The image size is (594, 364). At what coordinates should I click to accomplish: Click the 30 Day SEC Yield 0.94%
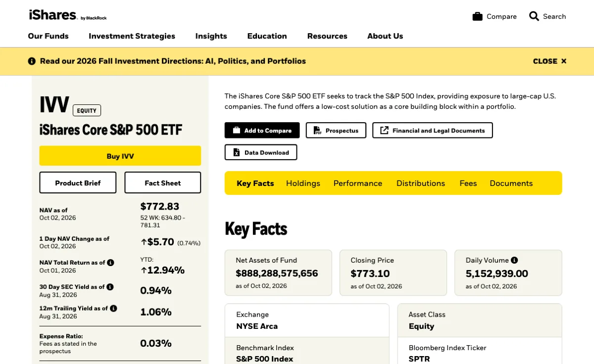[x=156, y=290]
